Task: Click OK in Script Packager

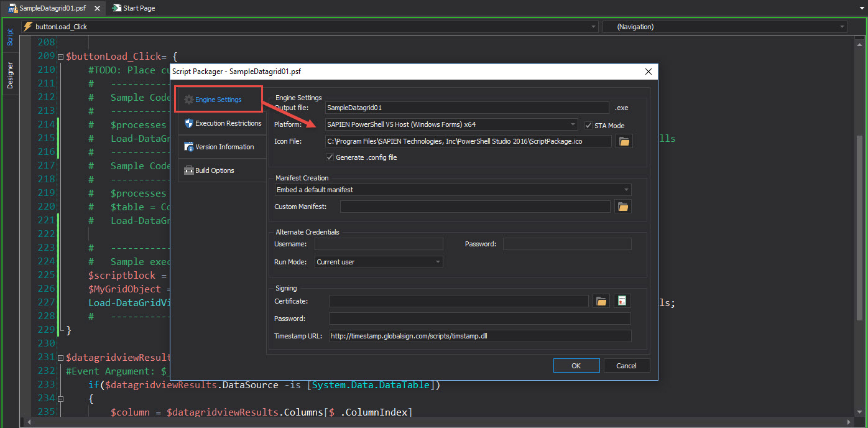Action: click(x=576, y=366)
